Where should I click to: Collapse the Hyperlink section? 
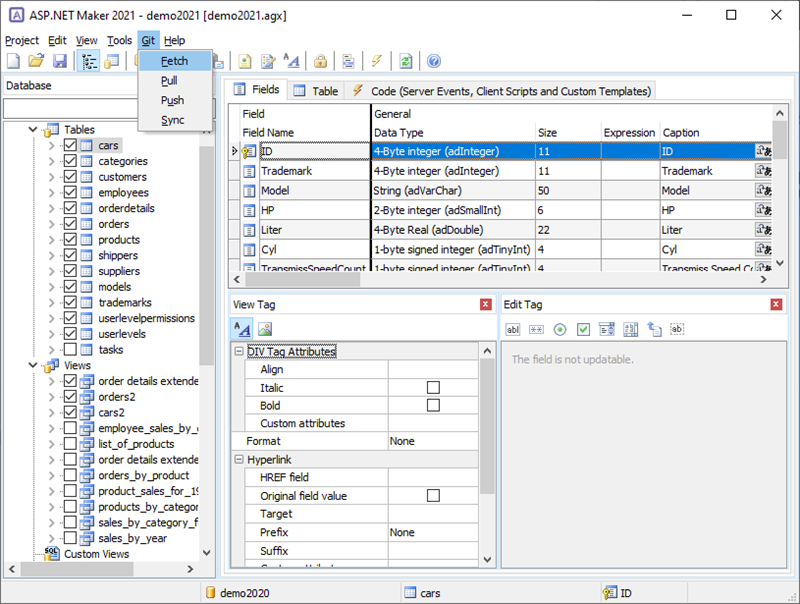[x=238, y=459]
